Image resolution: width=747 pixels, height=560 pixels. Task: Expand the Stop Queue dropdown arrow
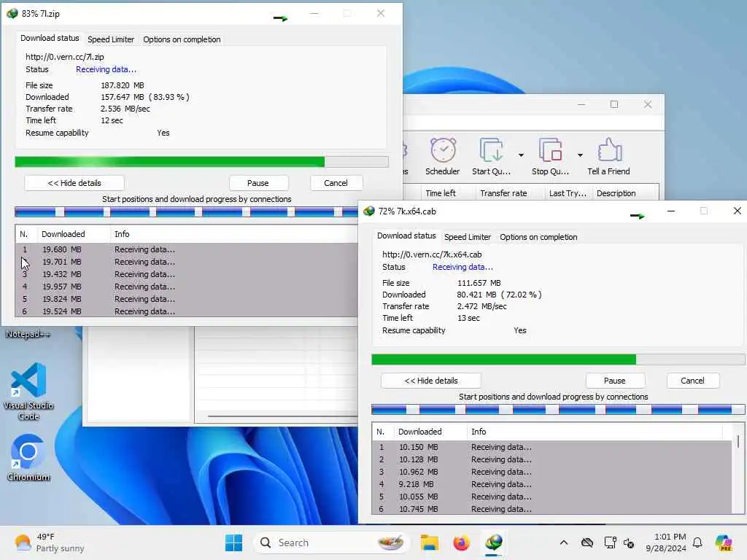[580, 155]
